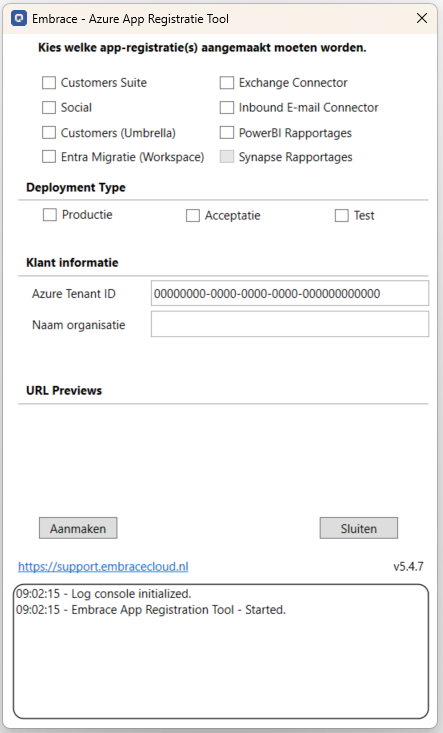
Task: Click inside the log console area
Action: [x=221, y=651]
